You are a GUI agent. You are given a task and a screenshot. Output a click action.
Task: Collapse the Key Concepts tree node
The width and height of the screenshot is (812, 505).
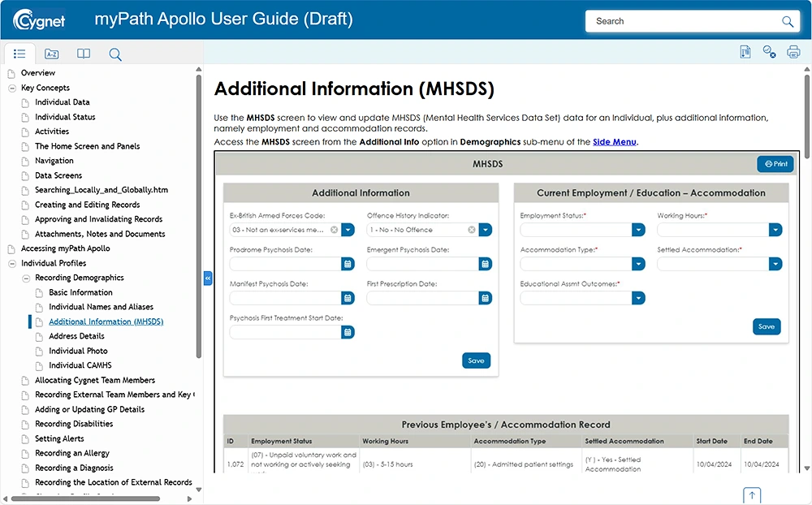12,88
